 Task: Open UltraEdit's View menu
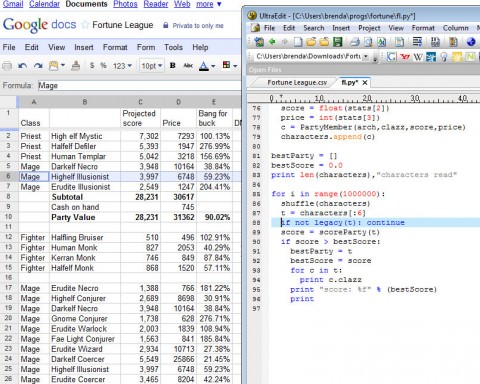point(396,28)
